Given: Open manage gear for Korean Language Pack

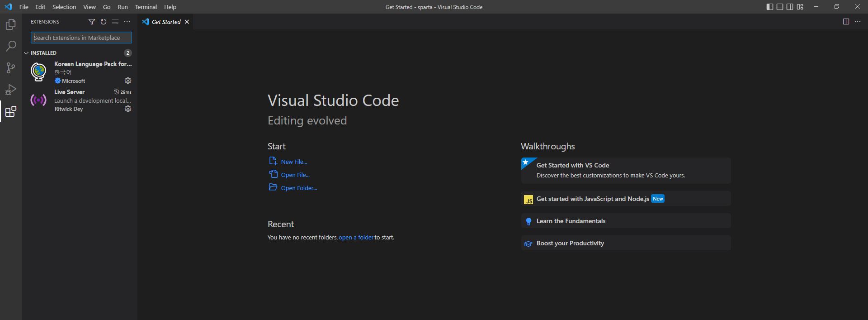Looking at the screenshot, I should click(x=128, y=81).
